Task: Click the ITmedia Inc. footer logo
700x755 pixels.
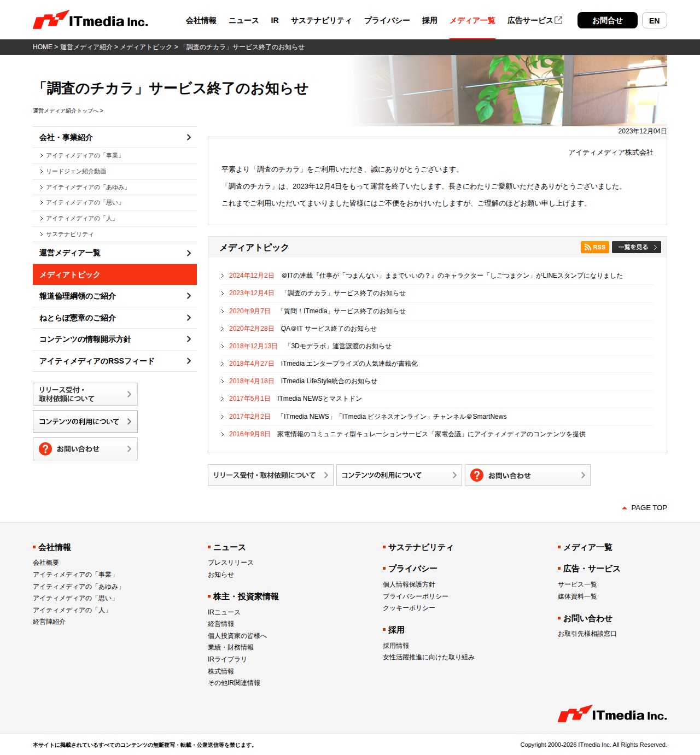Action: pos(612,714)
